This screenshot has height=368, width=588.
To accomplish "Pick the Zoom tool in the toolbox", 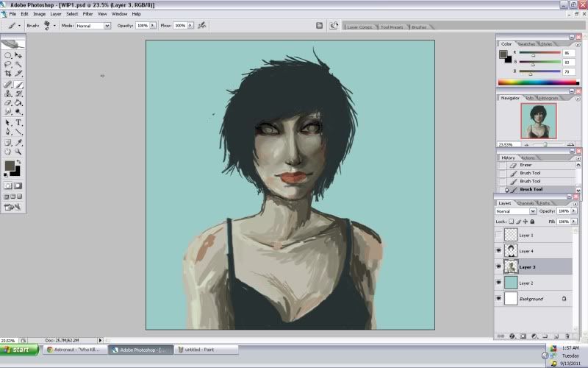I will tap(18, 151).
